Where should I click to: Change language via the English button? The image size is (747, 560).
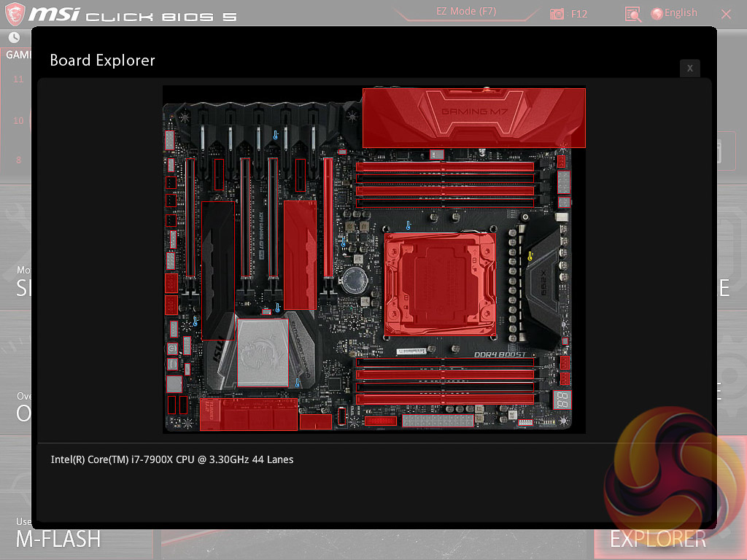675,13
